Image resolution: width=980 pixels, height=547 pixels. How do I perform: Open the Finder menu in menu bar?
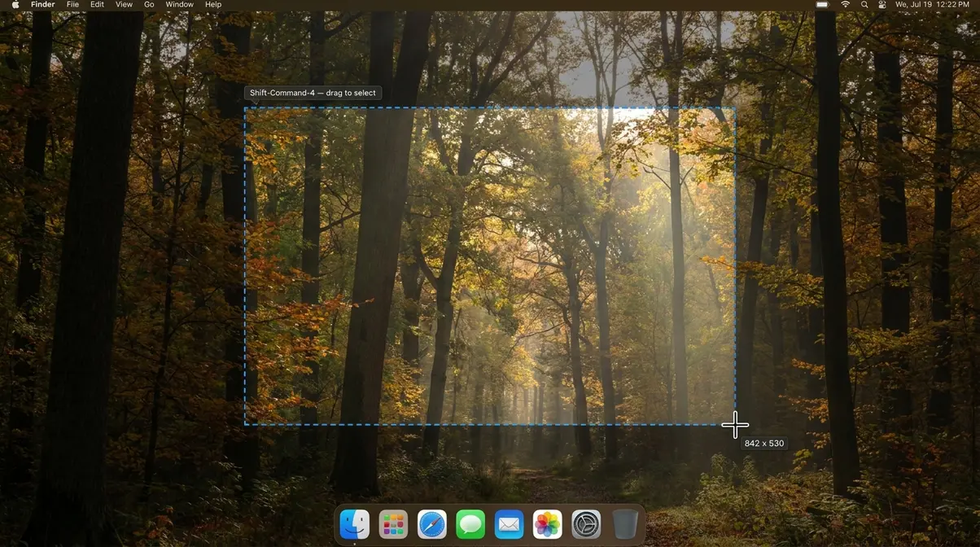[x=43, y=5]
